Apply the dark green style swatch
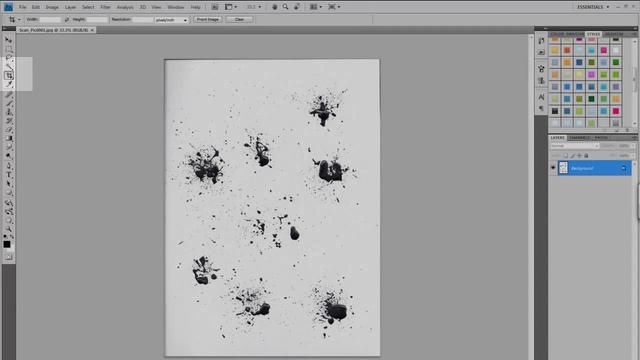This screenshot has height=360, width=640. pyautogui.click(x=591, y=99)
